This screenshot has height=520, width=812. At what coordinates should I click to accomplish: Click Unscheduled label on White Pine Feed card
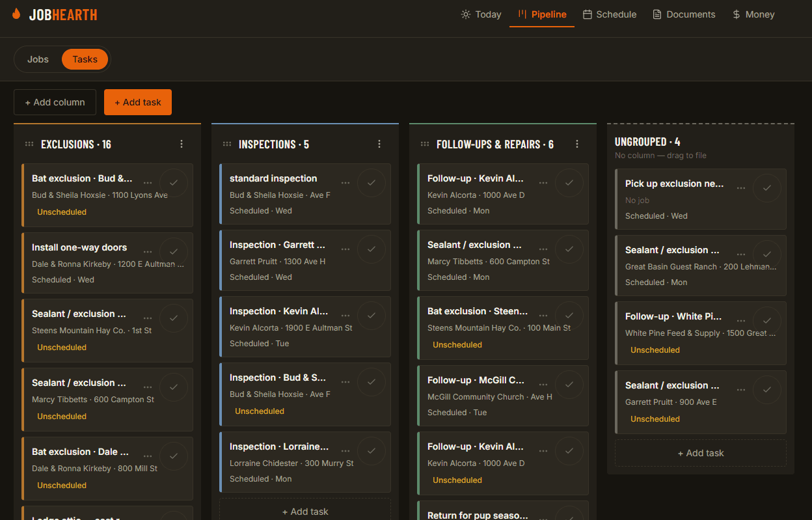(655, 350)
